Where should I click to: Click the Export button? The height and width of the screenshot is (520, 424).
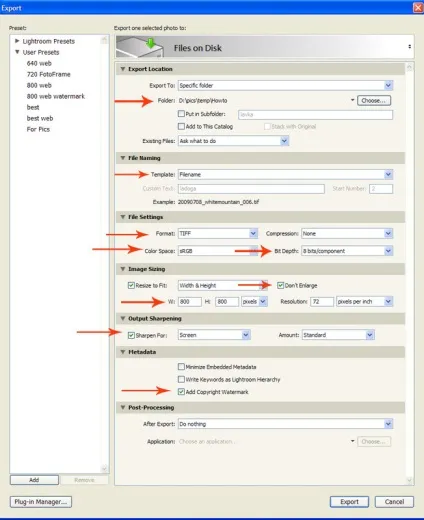pos(349,502)
